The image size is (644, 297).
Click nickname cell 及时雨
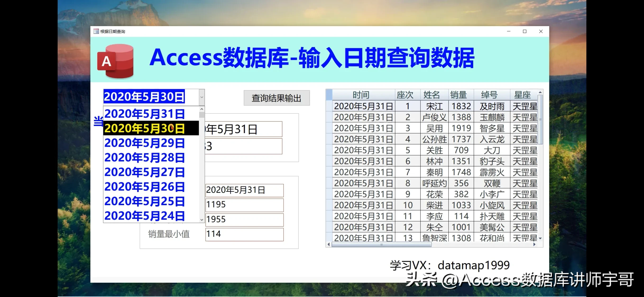tap(492, 106)
